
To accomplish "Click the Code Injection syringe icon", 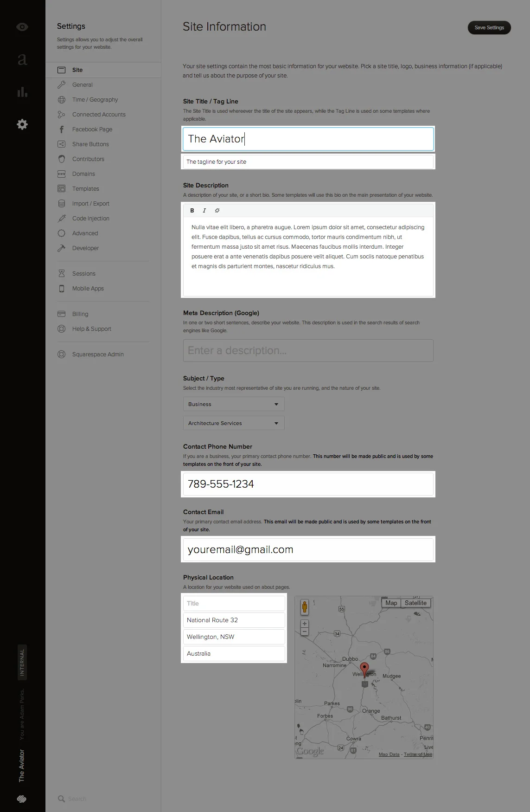I will click(x=61, y=219).
